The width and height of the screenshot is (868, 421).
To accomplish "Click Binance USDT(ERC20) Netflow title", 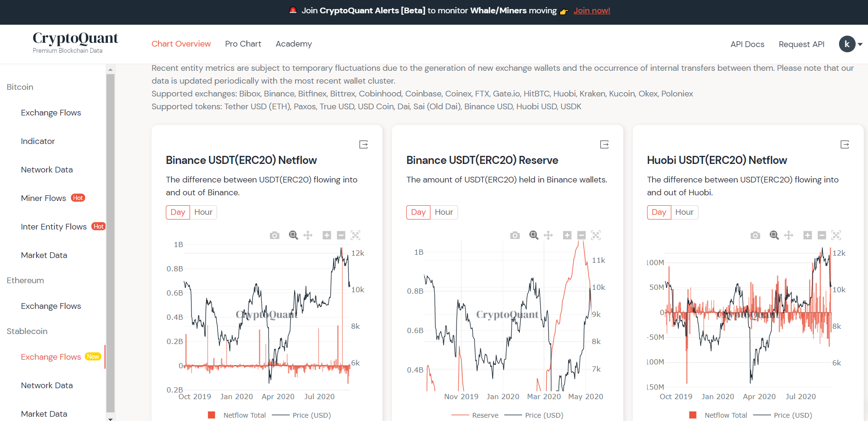I will pos(241,160).
